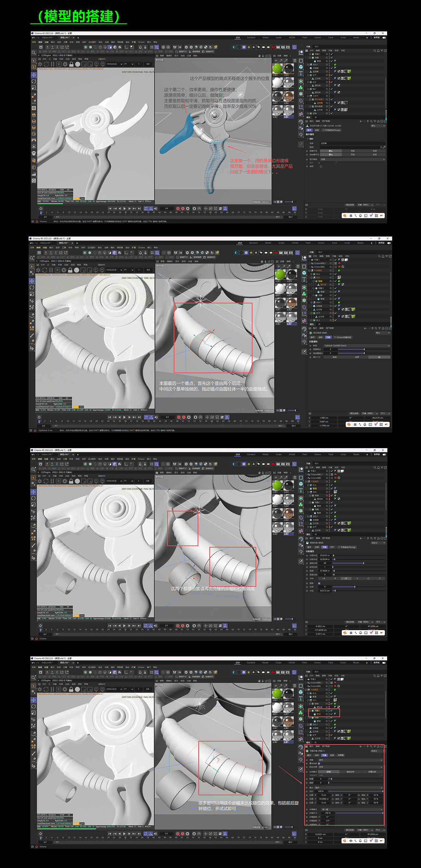Click the material manager trash icon in first screenshot
This screenshot has width=421, height=868.
coord(295,61)
